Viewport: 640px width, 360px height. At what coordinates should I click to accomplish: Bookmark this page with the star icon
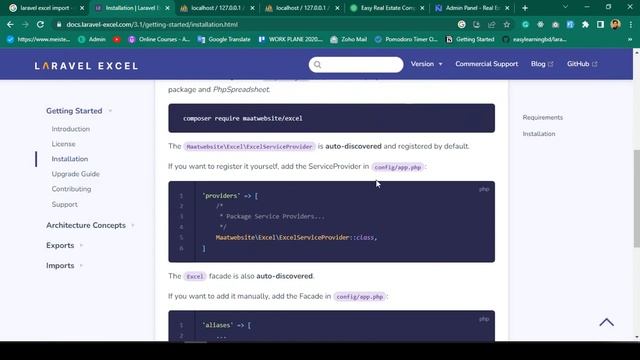pos(507,24)
